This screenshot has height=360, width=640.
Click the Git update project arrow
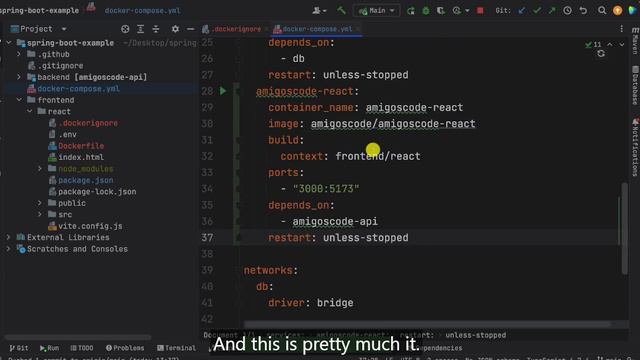[522, 11]
